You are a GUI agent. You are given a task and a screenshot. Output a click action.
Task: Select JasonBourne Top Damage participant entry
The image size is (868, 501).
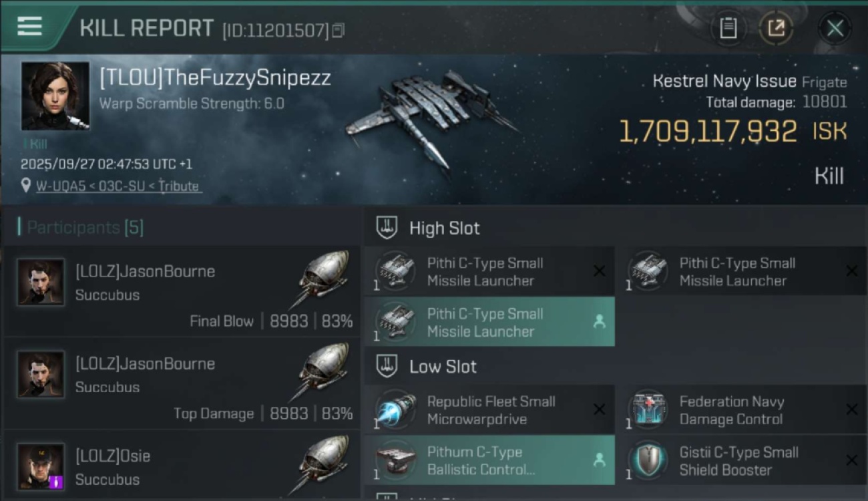click(x=180, y=384)
